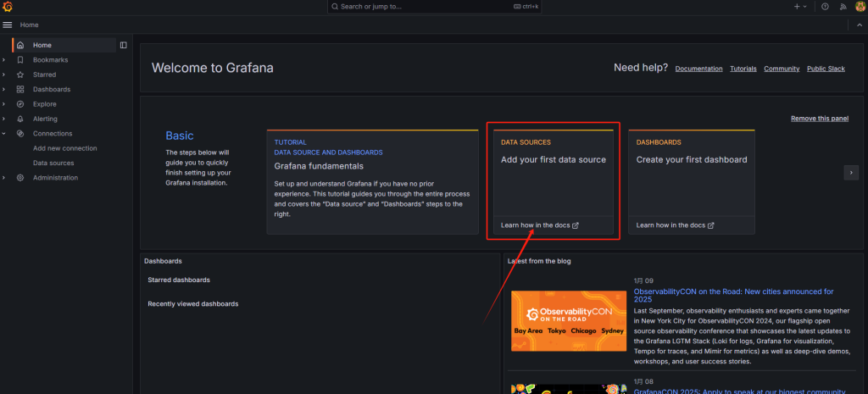Open Data sources in sidebar

coord(53,164)
